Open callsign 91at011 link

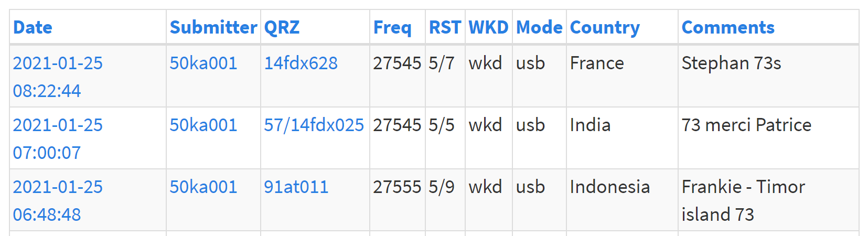click(296, 187)
